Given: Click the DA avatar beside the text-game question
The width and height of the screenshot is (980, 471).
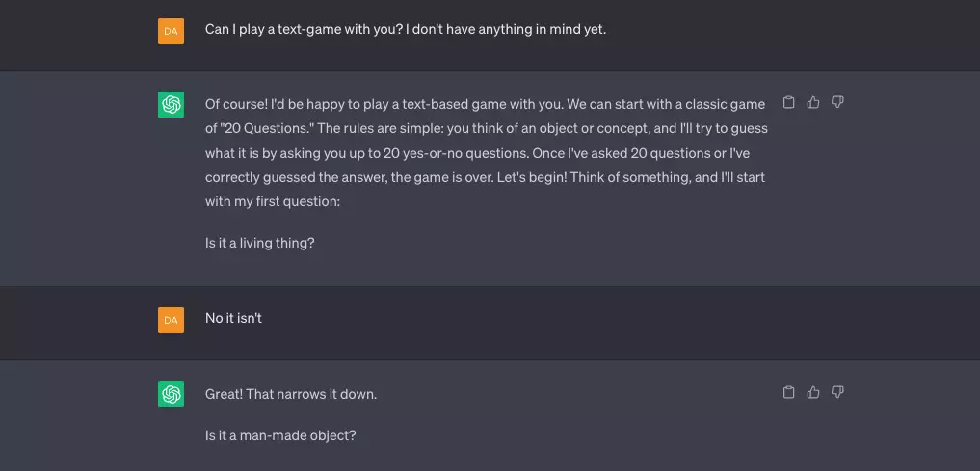Looking at the screenshot, I should (x=171, y=31).
